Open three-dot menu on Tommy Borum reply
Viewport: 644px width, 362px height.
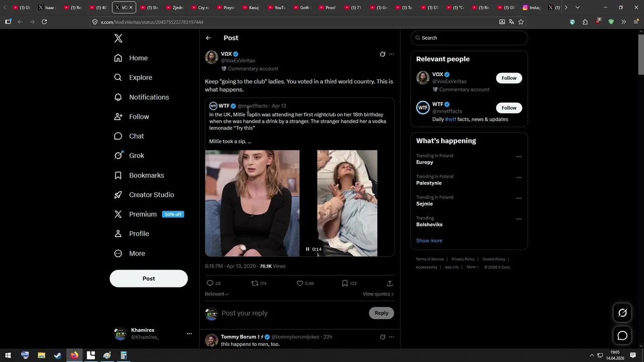pyautogui.click(x=391, y=337)
